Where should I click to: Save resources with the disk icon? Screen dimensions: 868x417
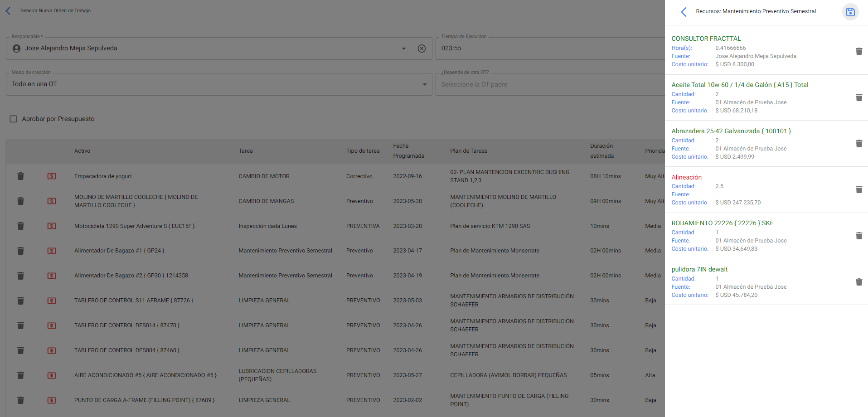[850, 12]
